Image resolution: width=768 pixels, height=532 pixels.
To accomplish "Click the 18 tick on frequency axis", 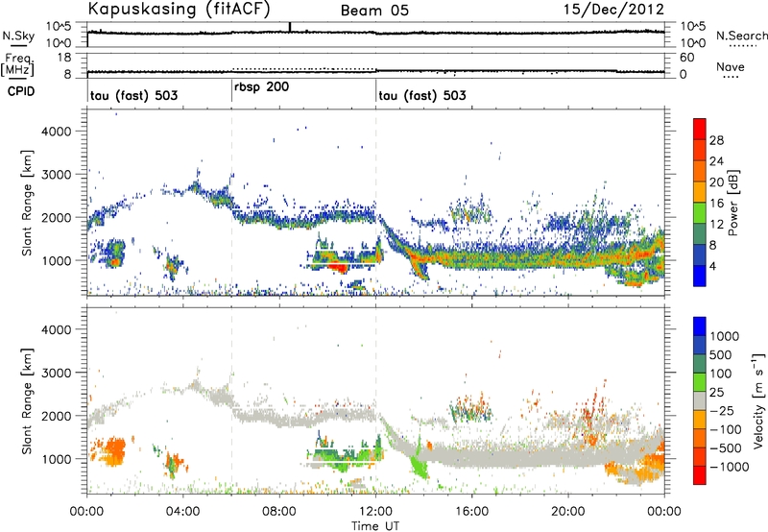I will (64, 58).
